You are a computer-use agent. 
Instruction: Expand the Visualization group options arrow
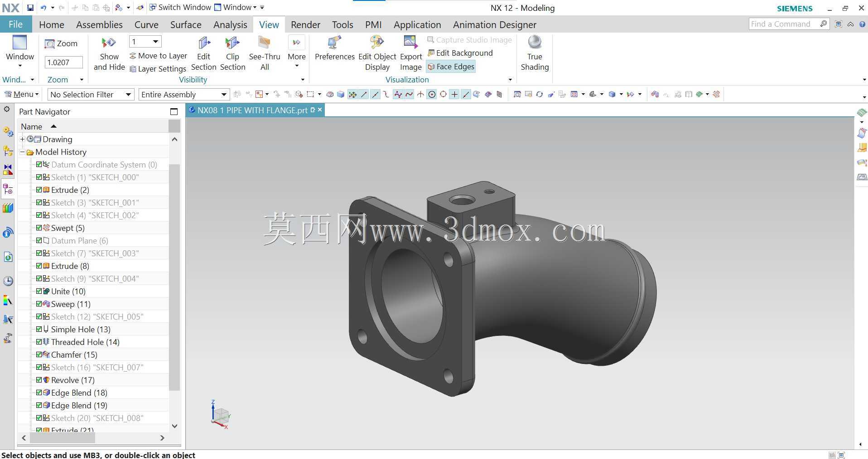[x=510, y=80]
